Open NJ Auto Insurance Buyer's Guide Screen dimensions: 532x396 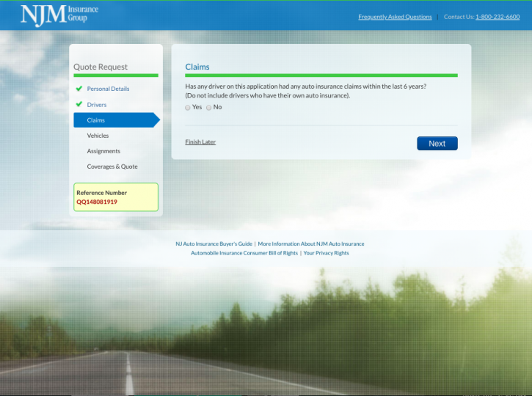tap(214, 243)
